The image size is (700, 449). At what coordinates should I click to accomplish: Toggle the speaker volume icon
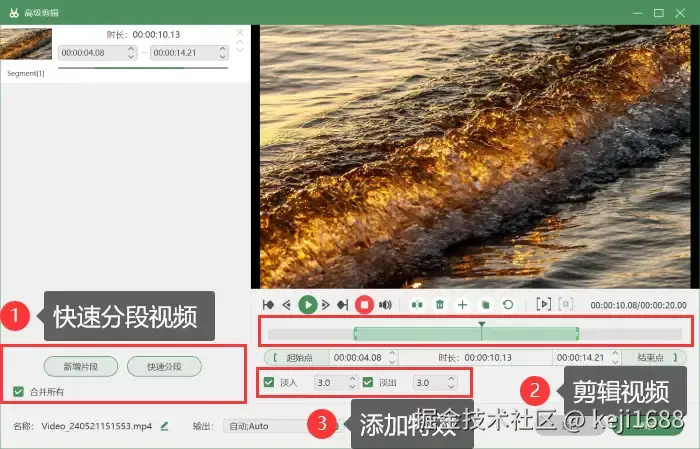click(x=385, y=305)
